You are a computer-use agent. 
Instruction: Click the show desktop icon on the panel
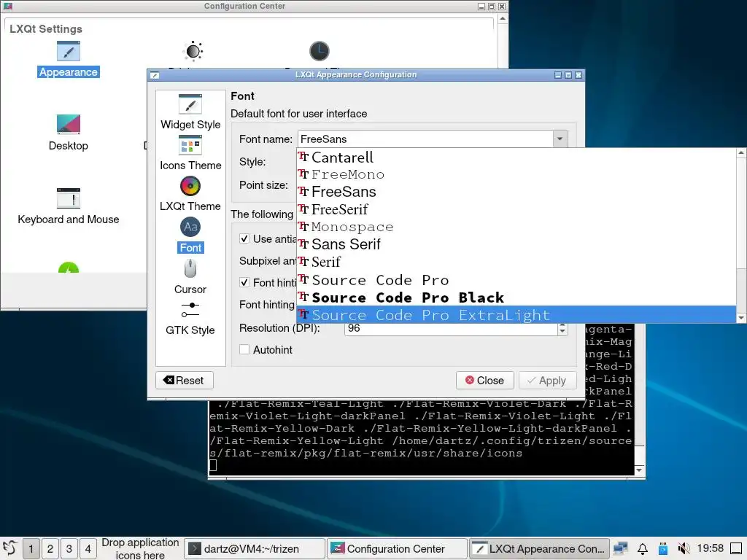(x=736, y=548)
